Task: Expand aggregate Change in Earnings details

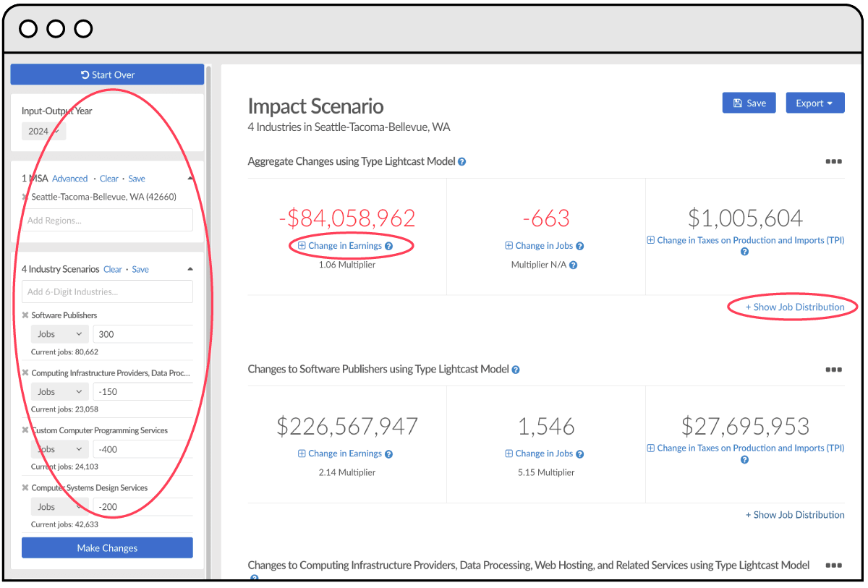Action: coord(339,246)
